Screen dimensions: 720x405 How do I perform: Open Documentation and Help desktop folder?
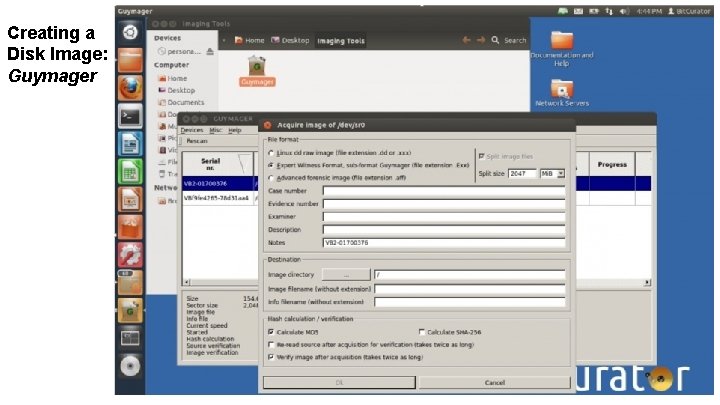coord(562,49)
